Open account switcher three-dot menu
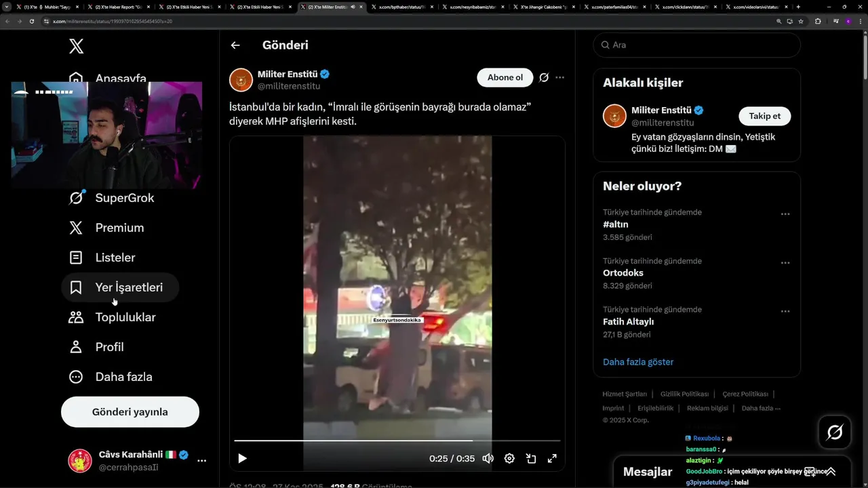This screenshot has width=868, height=488. pyautogui.click(x=201, y=460)
